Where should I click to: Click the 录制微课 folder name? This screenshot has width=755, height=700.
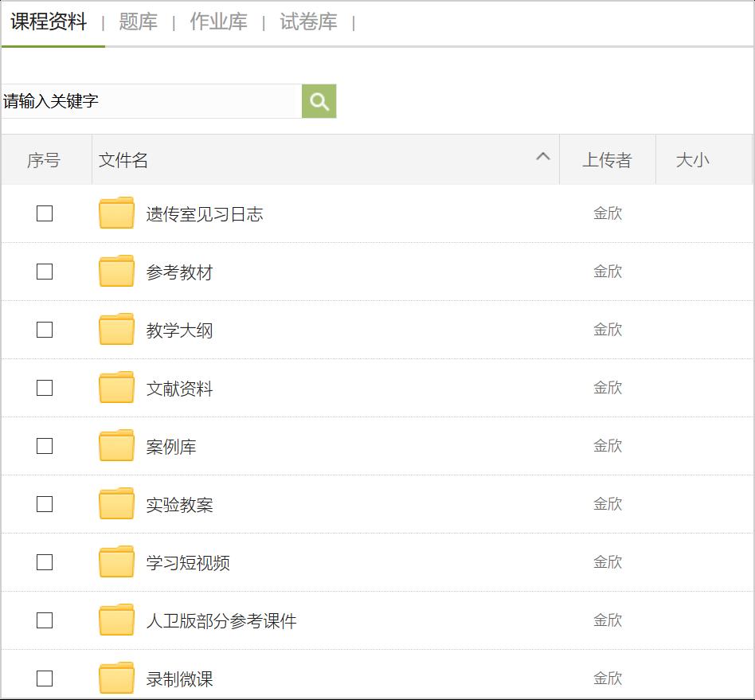180,679
